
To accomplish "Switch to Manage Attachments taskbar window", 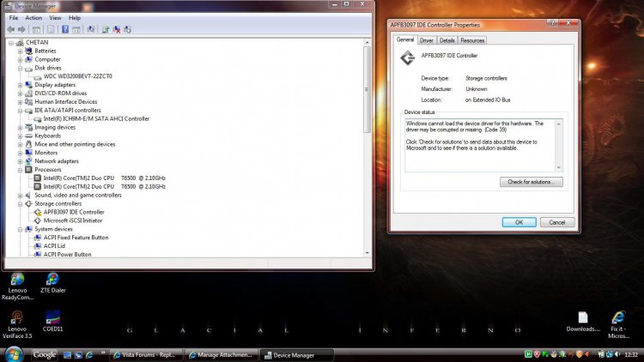I will (x=222, y=355).
